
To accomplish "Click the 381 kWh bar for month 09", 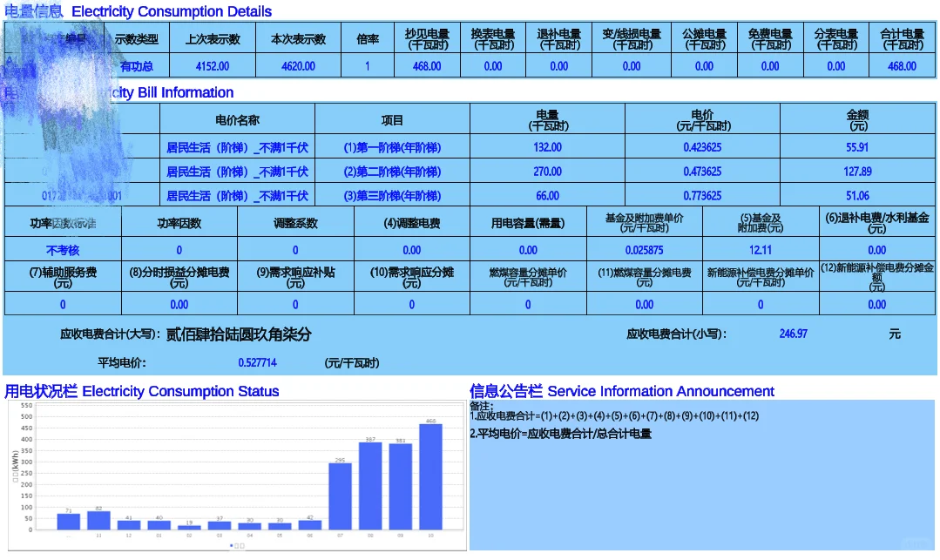I will (399, 486).
